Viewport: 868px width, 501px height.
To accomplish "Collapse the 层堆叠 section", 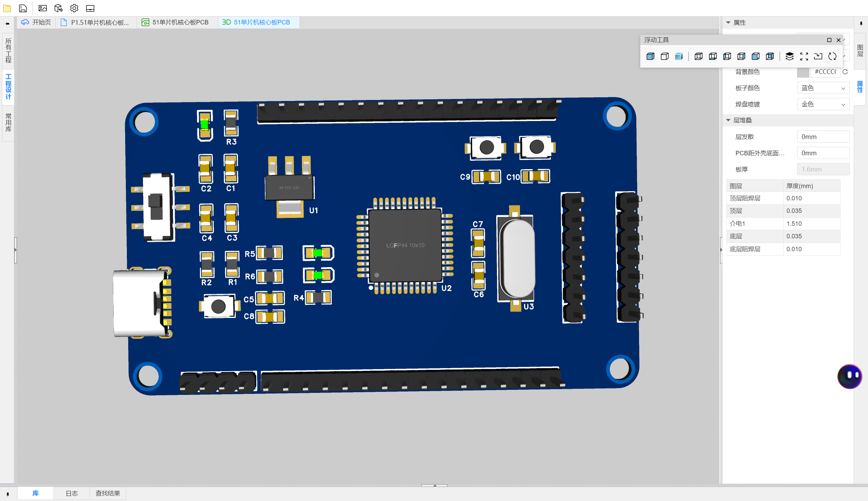I will click(728, 120).
